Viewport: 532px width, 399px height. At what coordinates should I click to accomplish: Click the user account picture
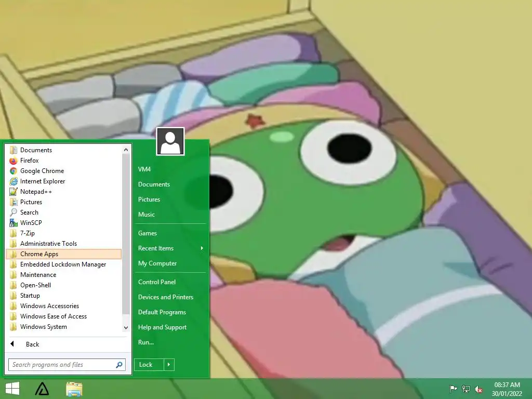pyautogui.click(x=170, y=141)
